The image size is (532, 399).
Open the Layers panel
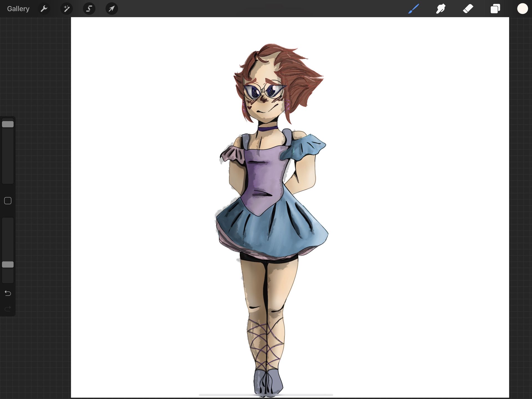click(x=495, y=9)
